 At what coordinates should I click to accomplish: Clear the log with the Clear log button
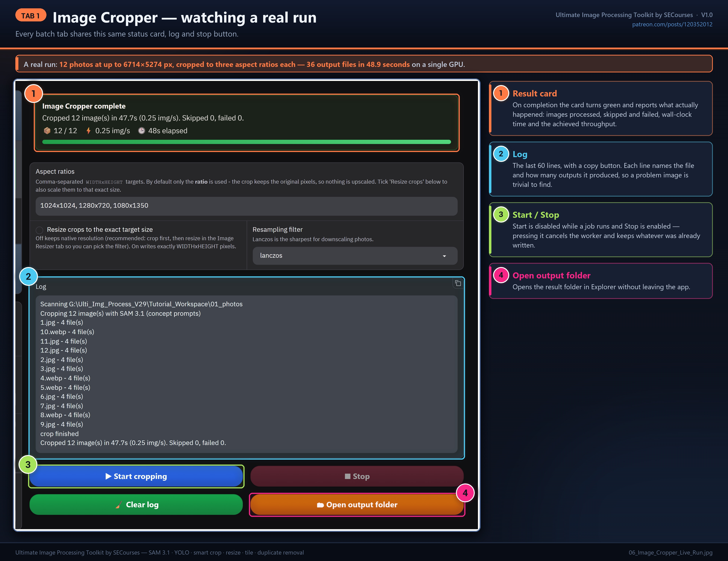coord(136,505)
